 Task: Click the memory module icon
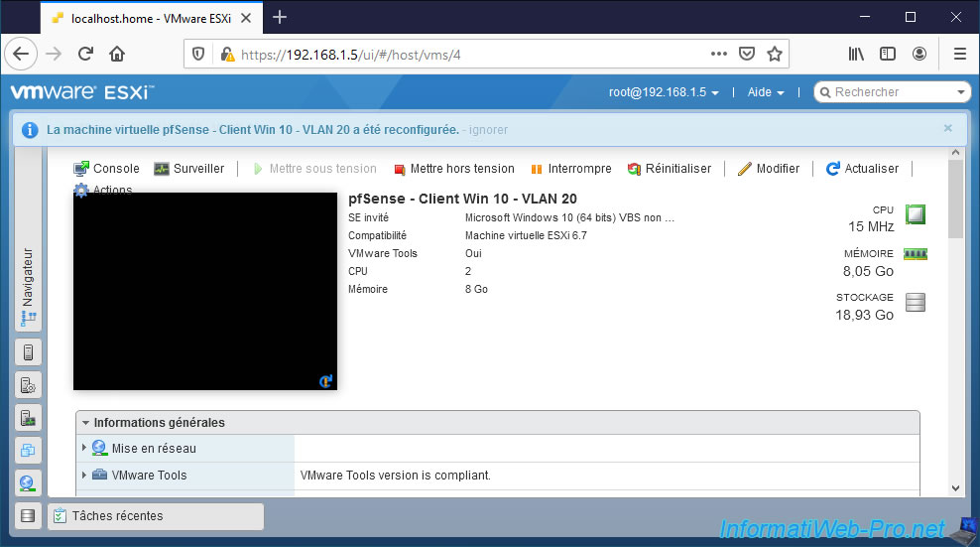pyautogui.click(x=916, y=254)
